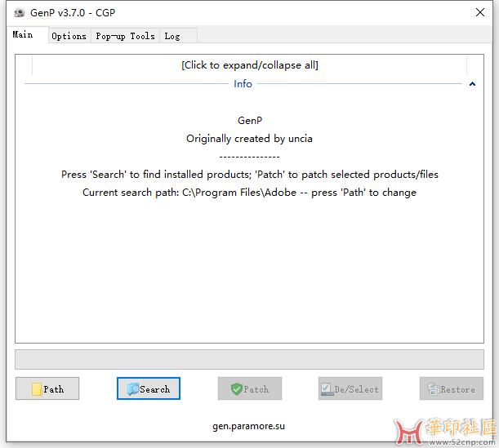Click the 'Originally created by uncia' text
The height and width of the screenshot is (448, 499).
click(249, 139)
